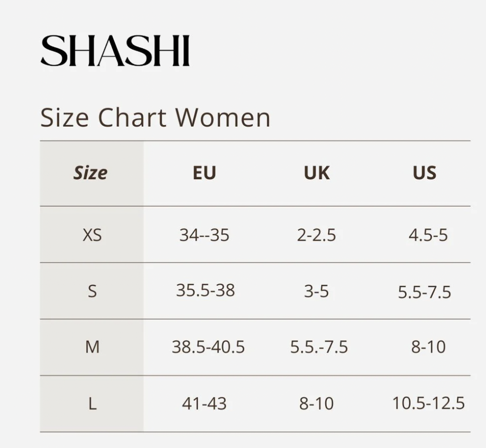Click the US value 5.5-7.5
This screenshot has width=486, height=448.
point(424,292)
